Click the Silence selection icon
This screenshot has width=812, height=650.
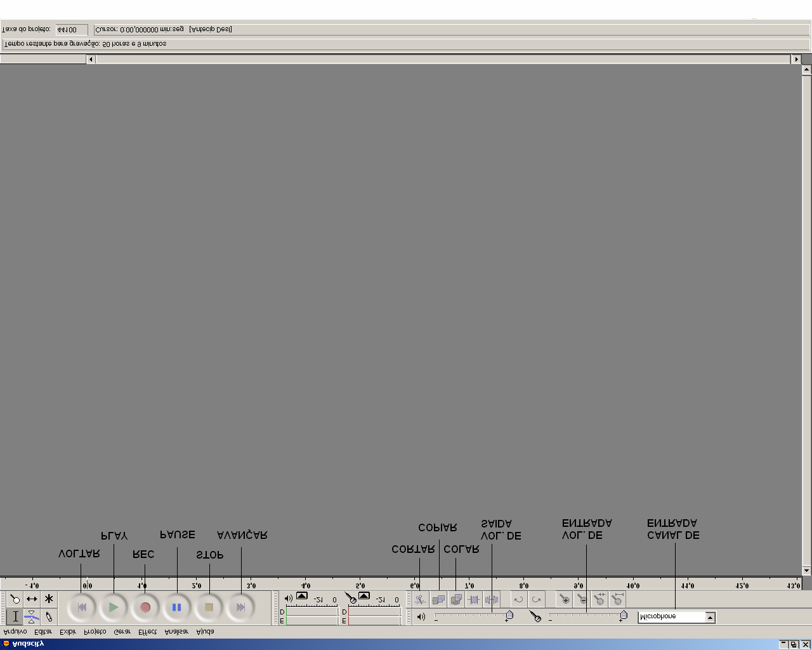(x=492, y=599)
